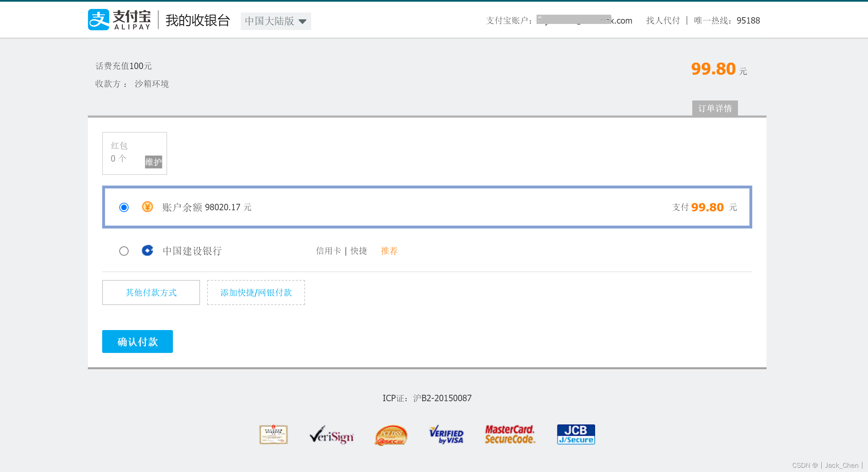Click the Verified by VISA badge
868x472 pixels.
447,435
